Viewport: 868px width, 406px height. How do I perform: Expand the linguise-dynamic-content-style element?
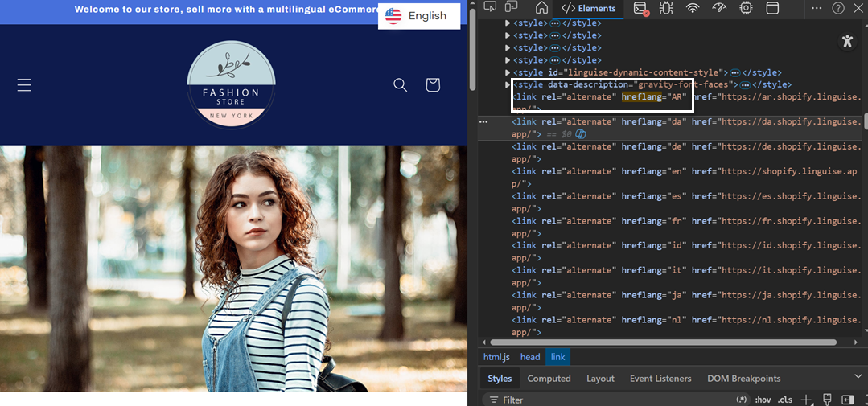point(508,72)
